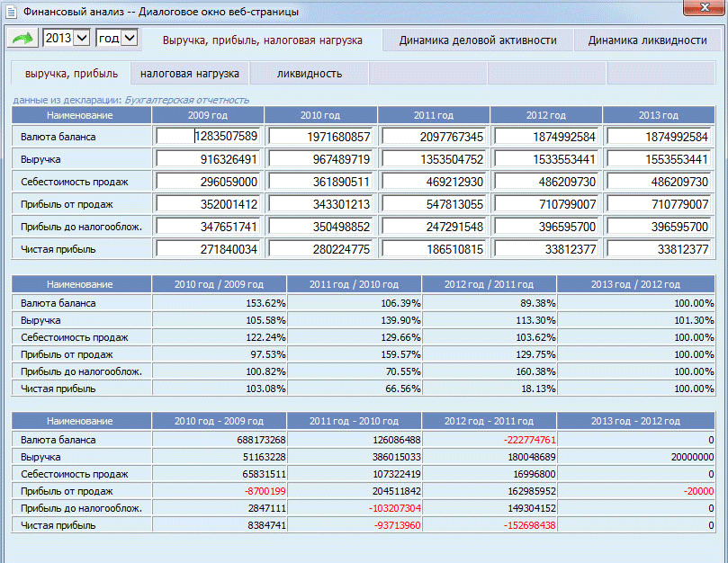Edit Прибыль до налогооблож. field 247291548
Viewport: 728px width, 563px height.
click(434, 227)
